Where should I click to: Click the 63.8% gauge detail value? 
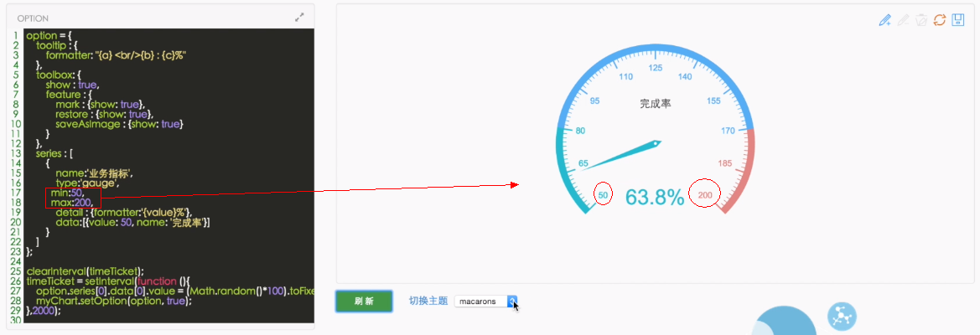655,197
